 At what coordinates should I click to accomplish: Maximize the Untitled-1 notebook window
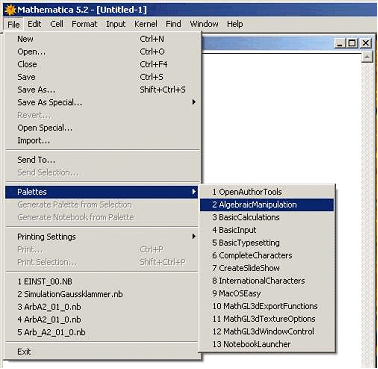click(352, 43)
